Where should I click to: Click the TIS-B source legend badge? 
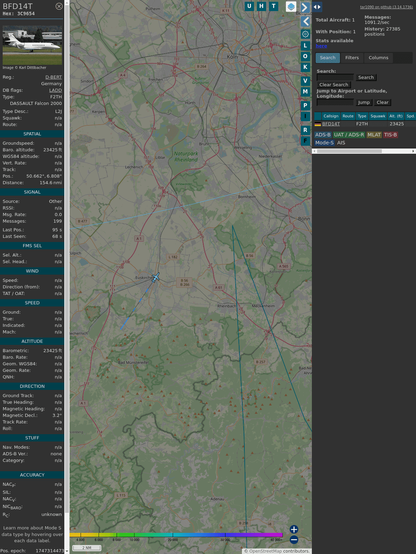(391, 135)
